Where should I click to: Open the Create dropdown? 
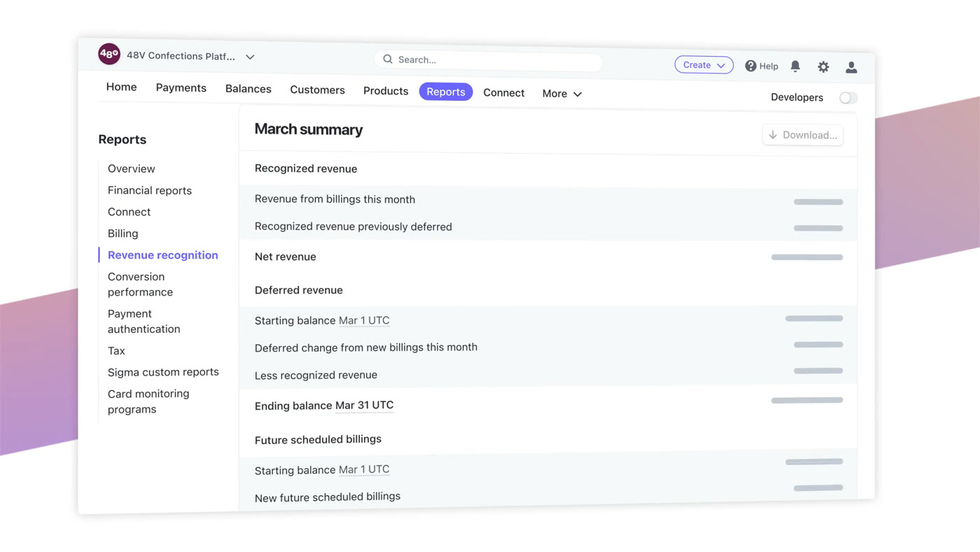(703, 65)
